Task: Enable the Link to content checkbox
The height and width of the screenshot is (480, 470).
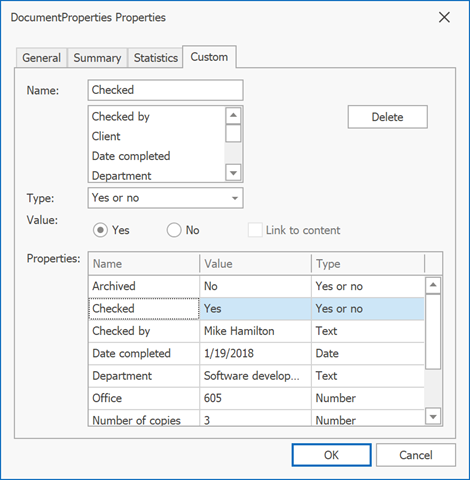Action: tap(255, 230)
